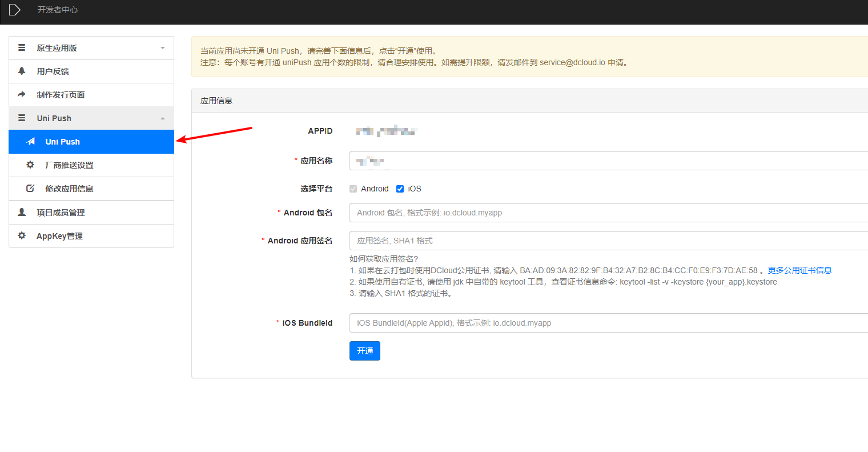Click the share arrow icon beside 制作发行页面
The image size is (868, 452).
pyautogui.click(x=22, y=94)
